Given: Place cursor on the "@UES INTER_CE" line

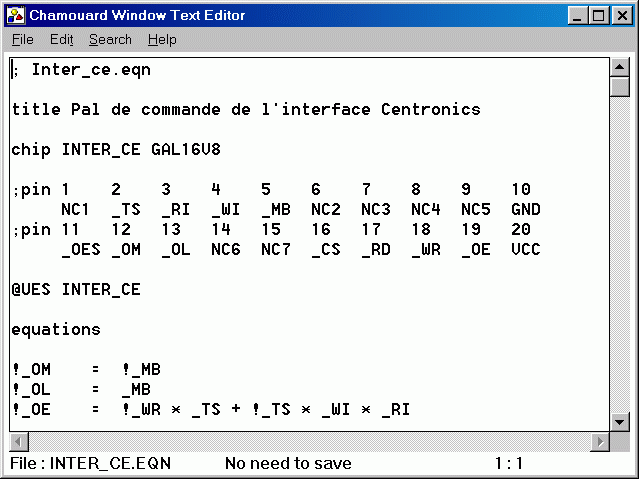Looking at the screenshot, I should point(76,290).
